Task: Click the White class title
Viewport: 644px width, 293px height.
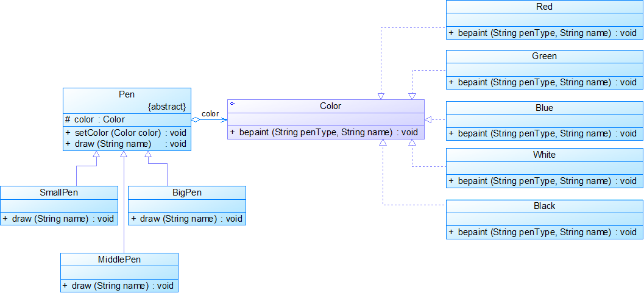Action: [x=544, y=155]
